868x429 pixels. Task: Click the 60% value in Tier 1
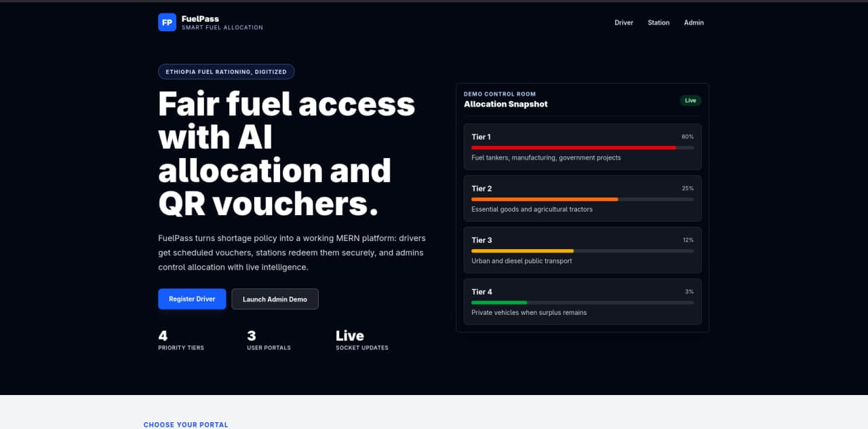click(x=688, y=136)
